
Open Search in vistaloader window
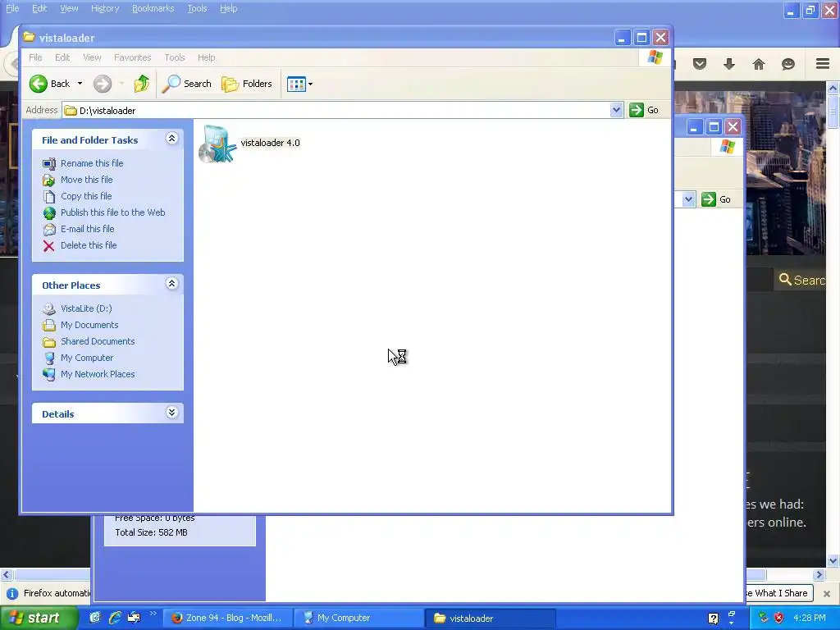(x=187, y=84)
